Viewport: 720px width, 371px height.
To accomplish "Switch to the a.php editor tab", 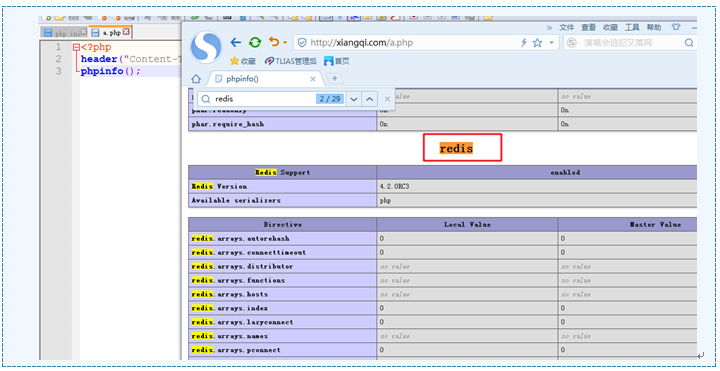I will [x=110, y=33].
